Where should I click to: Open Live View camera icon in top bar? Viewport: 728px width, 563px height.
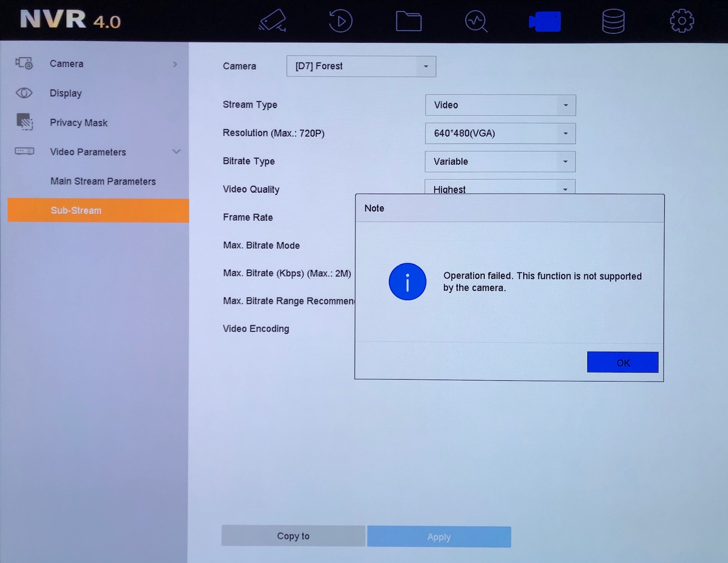tap(272, 21)
